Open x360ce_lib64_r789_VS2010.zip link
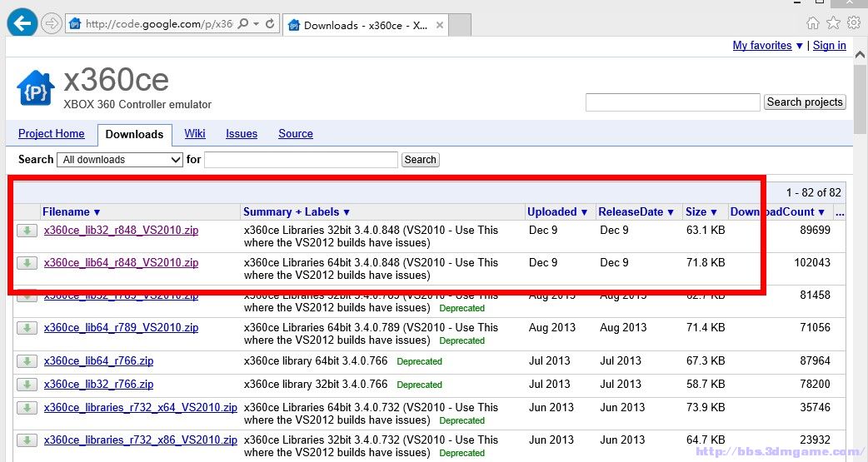This screenshot has width=868, height=462. [122, 327]
